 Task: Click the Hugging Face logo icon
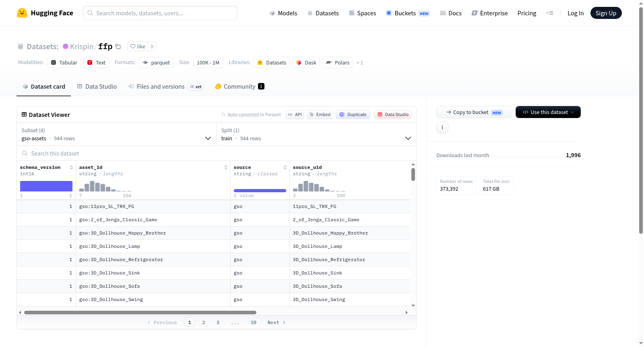point(22,13)
